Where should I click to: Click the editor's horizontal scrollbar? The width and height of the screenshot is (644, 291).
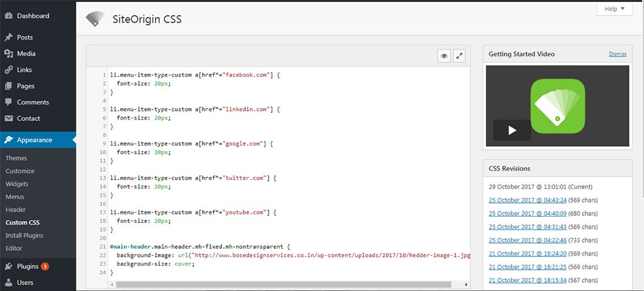(x=283, y=285)
